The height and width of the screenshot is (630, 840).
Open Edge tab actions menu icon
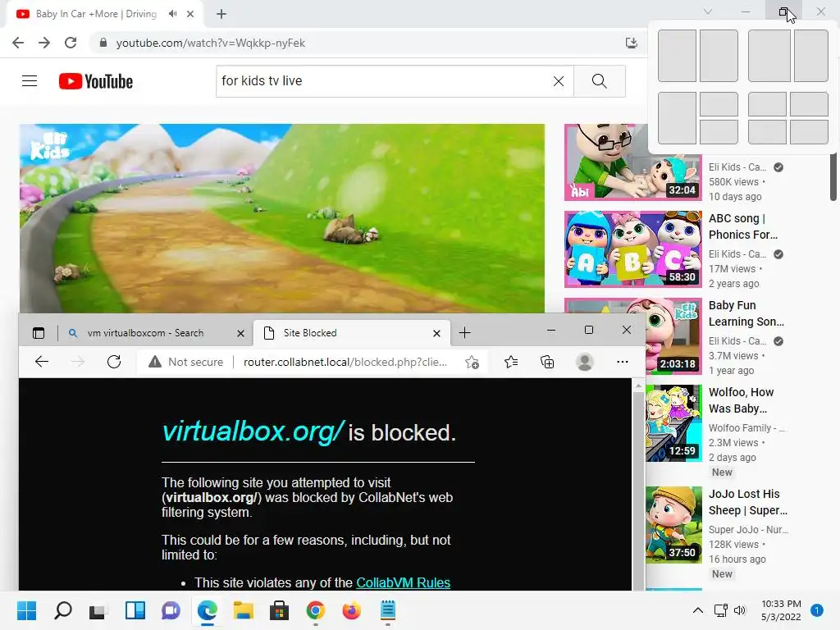click(39, 333)
